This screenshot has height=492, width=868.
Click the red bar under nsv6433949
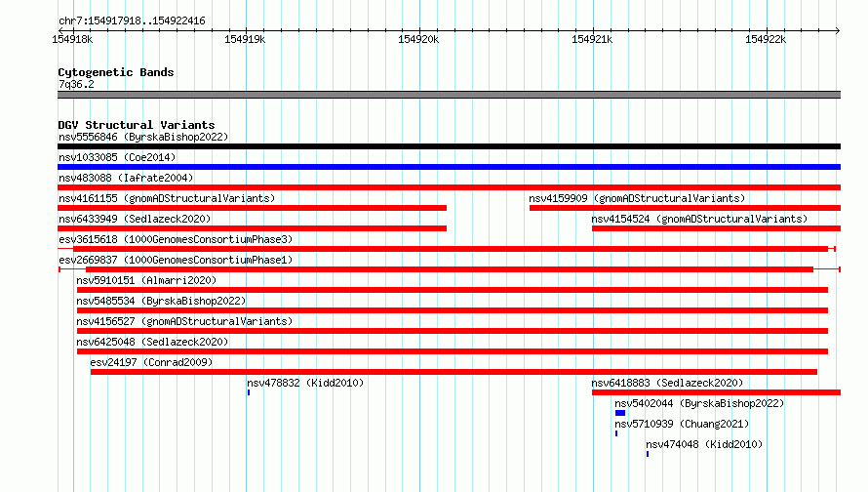click(252, 228)
